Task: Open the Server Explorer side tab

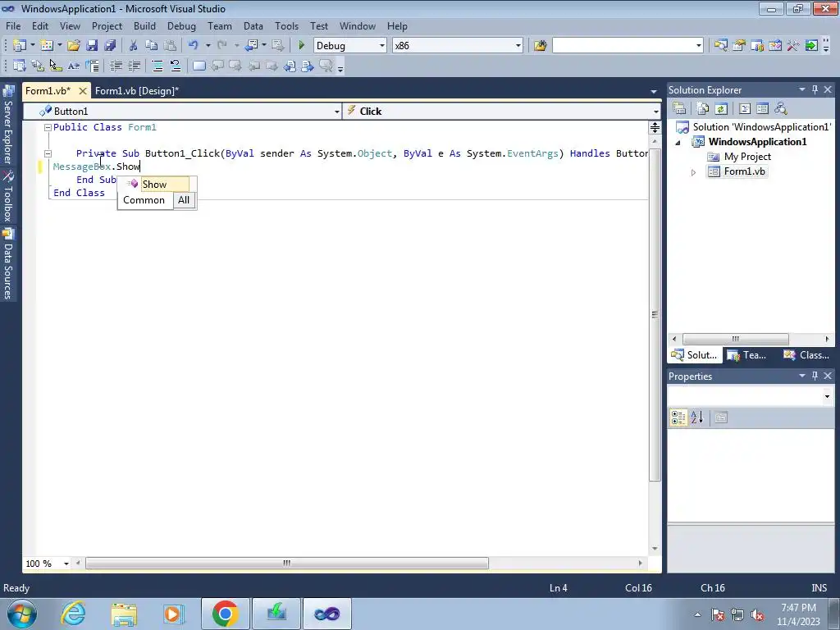Action: pyautogui.click(x=8, y=126)
